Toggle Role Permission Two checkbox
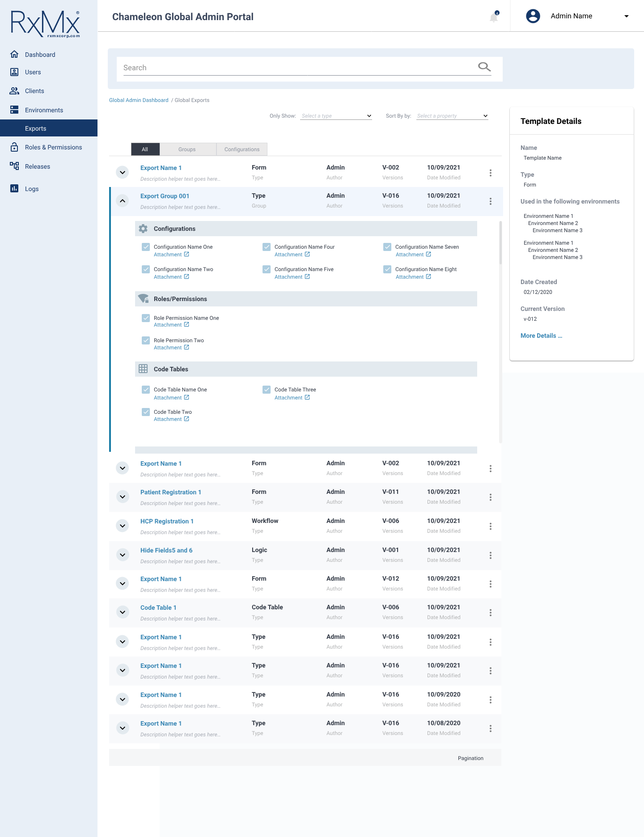644x837 pixels. [x=146, y=340]
